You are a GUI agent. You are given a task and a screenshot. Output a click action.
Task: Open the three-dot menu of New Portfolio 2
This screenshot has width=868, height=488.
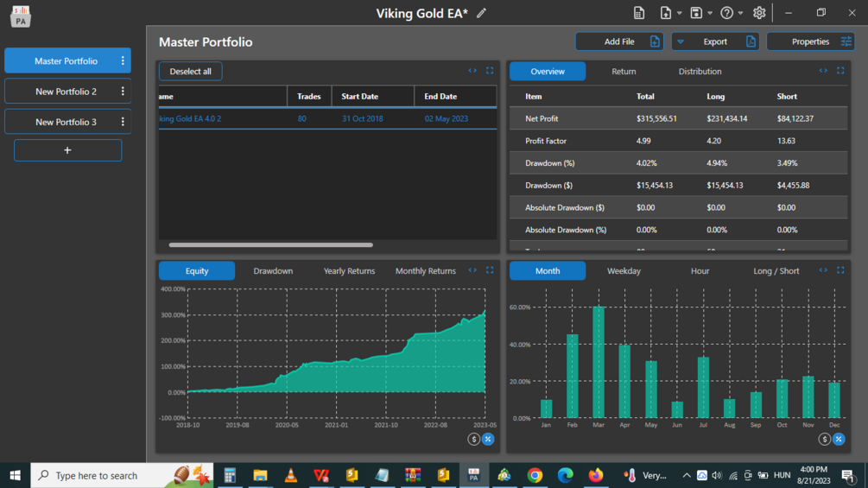click(x=123, y=92)
